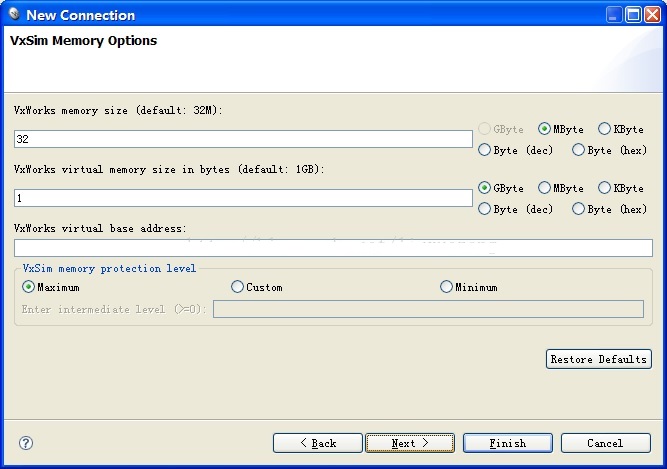This screenshot has height=469, width=667.
Task: Click Restore Defaults button
Action: [599, 359]
